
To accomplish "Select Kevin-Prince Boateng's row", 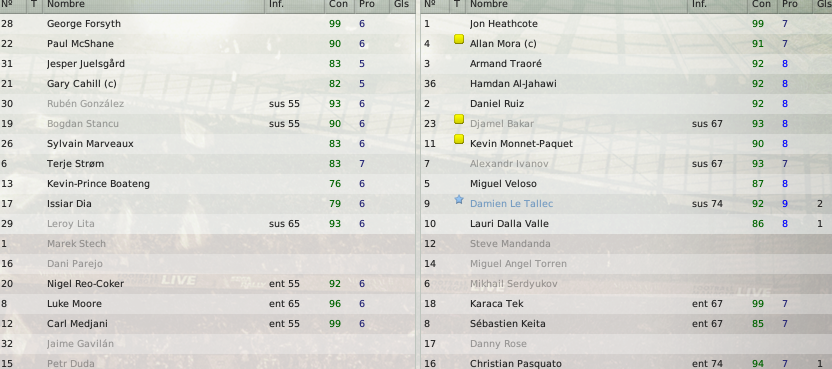I will tap(207, 184).
